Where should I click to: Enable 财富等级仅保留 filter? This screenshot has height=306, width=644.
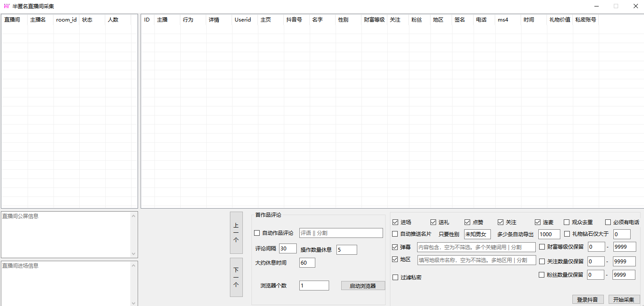[542, 247]
